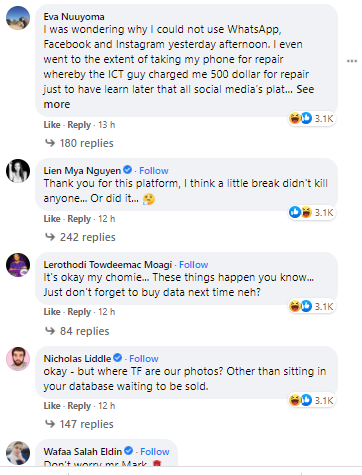
Task: Click verified badge next to Lien Mya Nguyen
Action: tap(128, 170)
